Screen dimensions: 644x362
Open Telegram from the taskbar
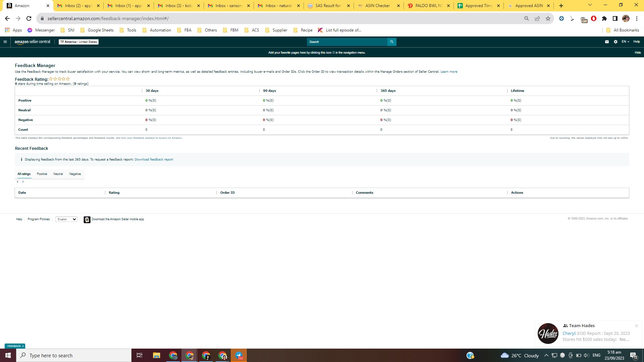click(x=239, y=355)
